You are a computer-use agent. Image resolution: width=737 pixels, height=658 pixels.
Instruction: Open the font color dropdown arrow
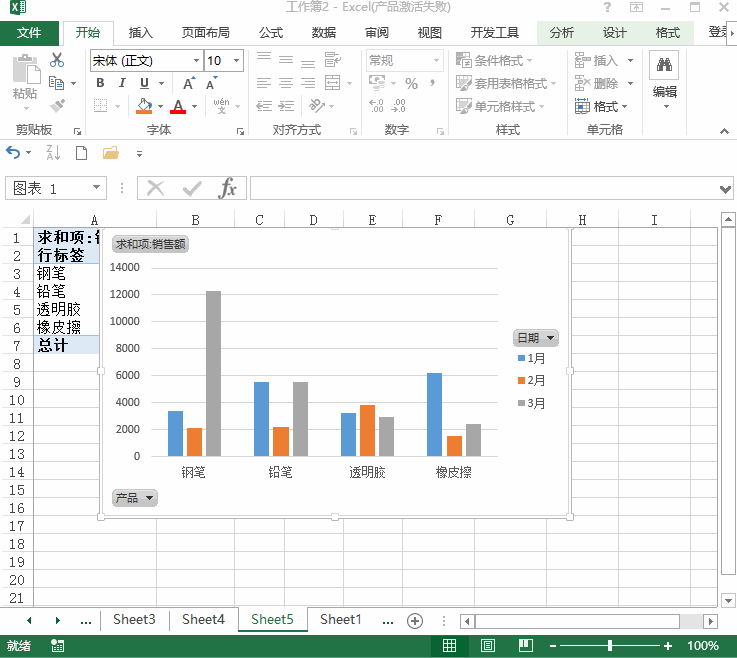click(x=195, y=106)
